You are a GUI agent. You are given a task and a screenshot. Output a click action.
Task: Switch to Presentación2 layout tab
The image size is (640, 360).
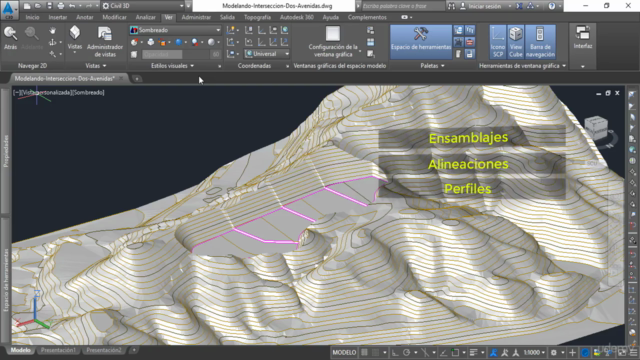point(104,350)
